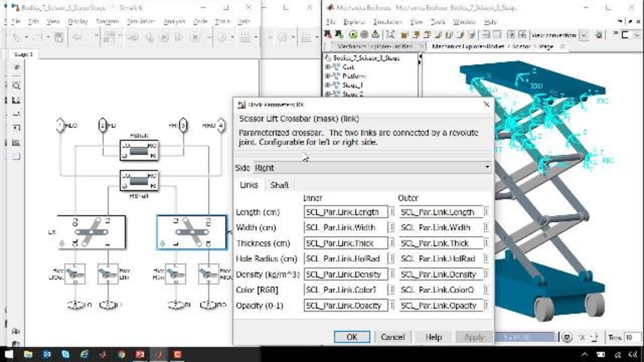Click the OK button in dialog
Screen dimensions: 644x362
[x=352, y=337]
